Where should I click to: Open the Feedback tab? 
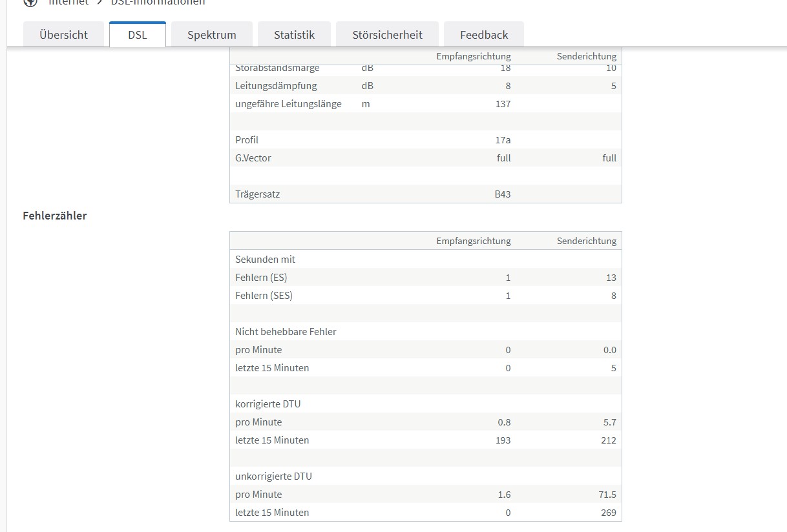(484, 35)
